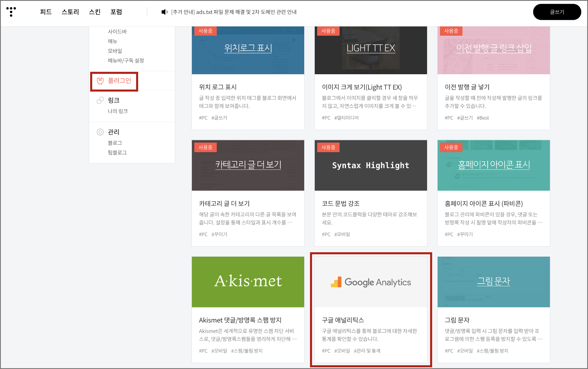The image size is (588, 369).
Task: Click the announcement speaker icon
Action: click(x=164, y=12)
